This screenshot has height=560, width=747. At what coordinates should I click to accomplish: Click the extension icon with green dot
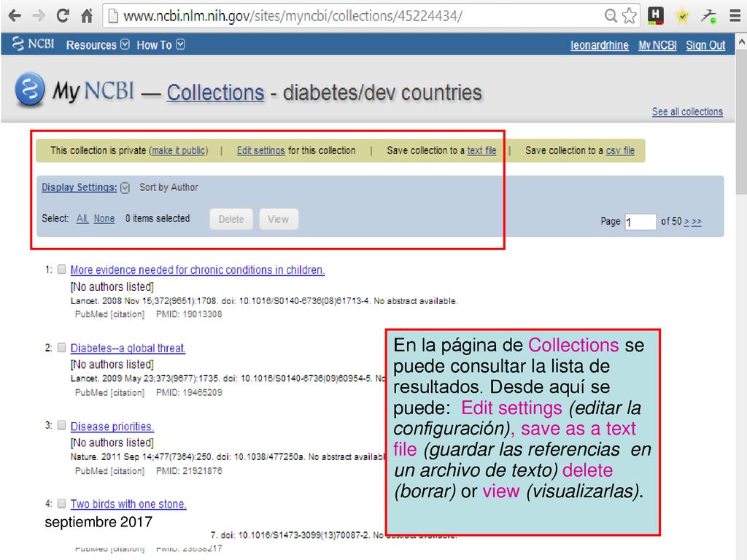[708, 16]
